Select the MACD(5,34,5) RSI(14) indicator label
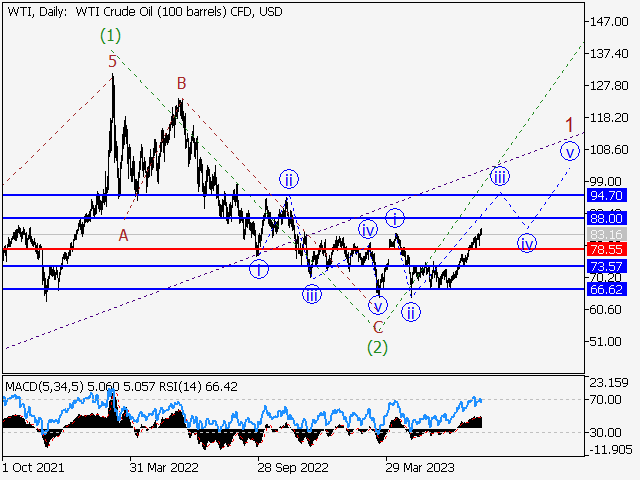640x480 pixels. coord(121,386)
